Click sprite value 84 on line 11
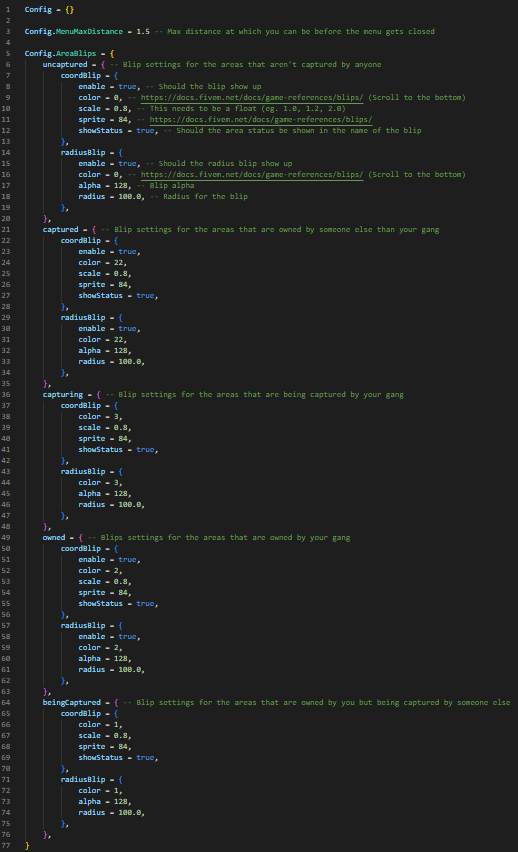The width and height of the screenshot is (518, 852). pos(123,120)
